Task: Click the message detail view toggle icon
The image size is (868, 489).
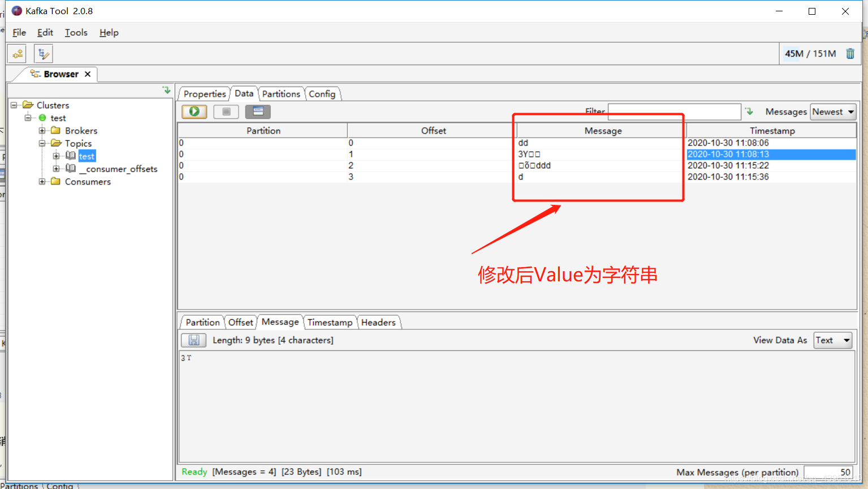Action: [x=258, y=111]
